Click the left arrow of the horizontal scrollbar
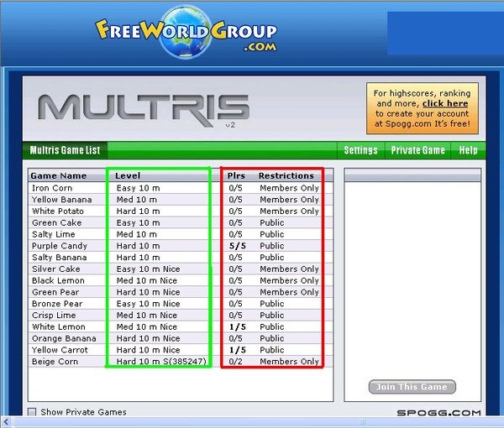 (7, 422)
